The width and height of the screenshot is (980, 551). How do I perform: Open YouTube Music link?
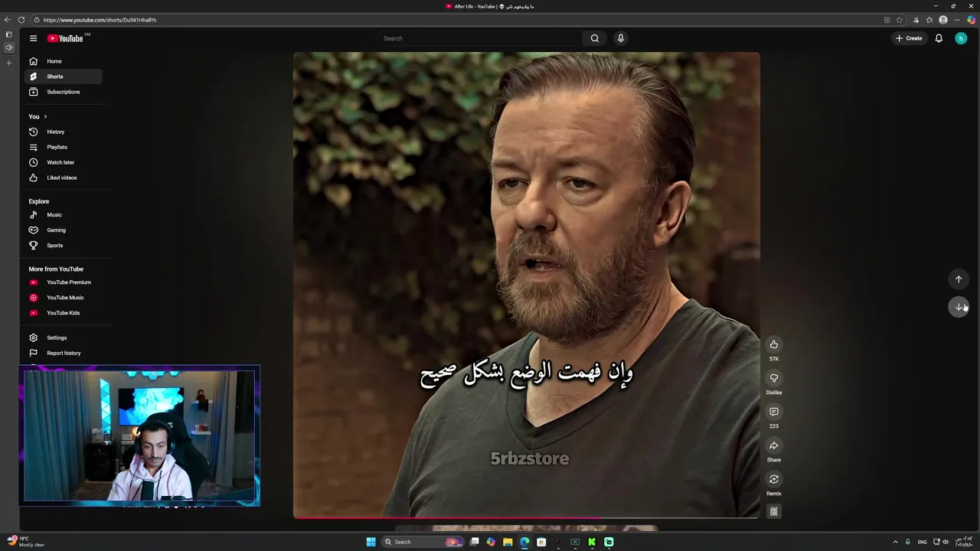pos(62,298)
